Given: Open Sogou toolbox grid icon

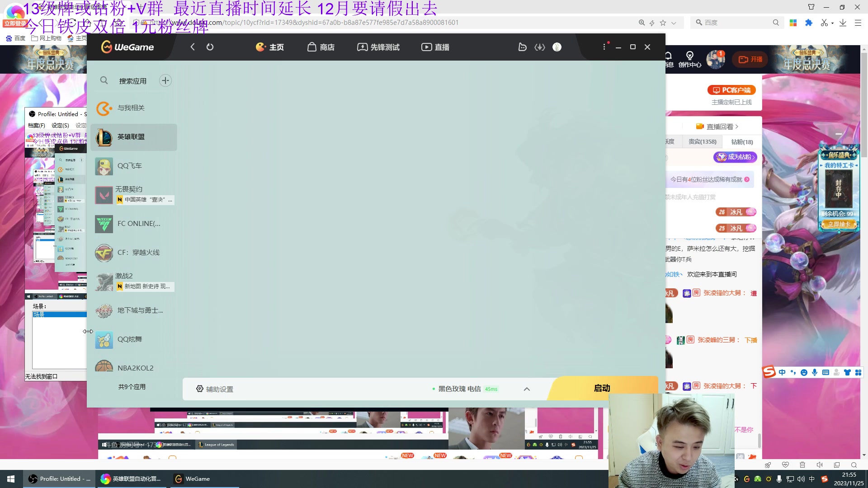Looking at the screenshot, I should [x=858, y=372].
